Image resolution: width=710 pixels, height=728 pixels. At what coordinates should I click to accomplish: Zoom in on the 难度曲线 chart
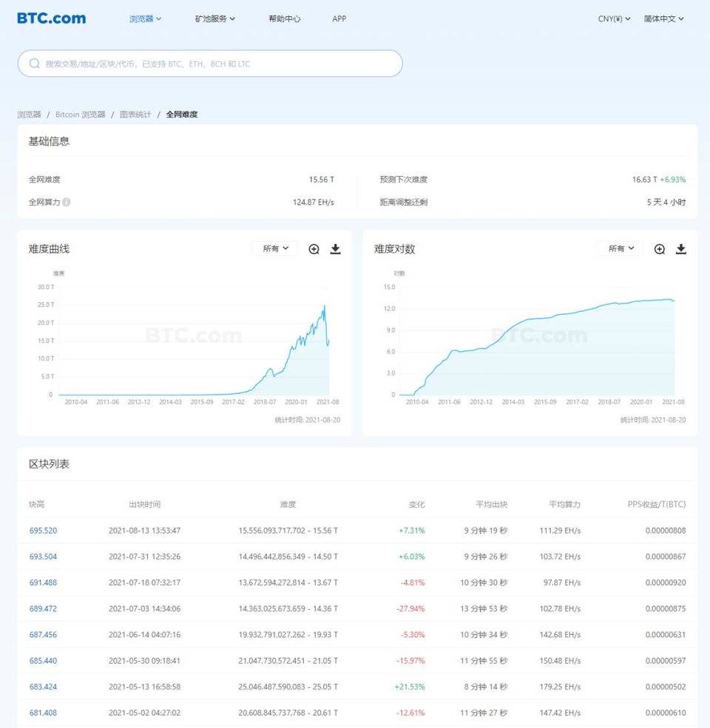[x=314, y=249]
